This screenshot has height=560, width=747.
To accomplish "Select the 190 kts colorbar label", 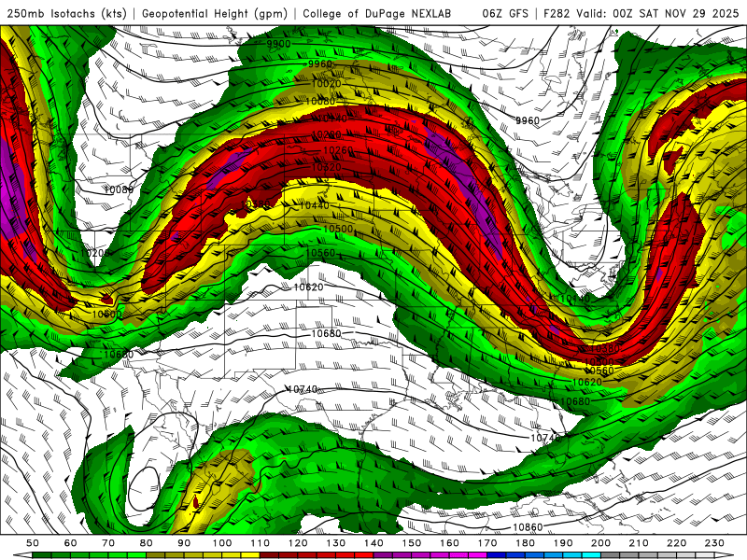I will pos(563,543).
